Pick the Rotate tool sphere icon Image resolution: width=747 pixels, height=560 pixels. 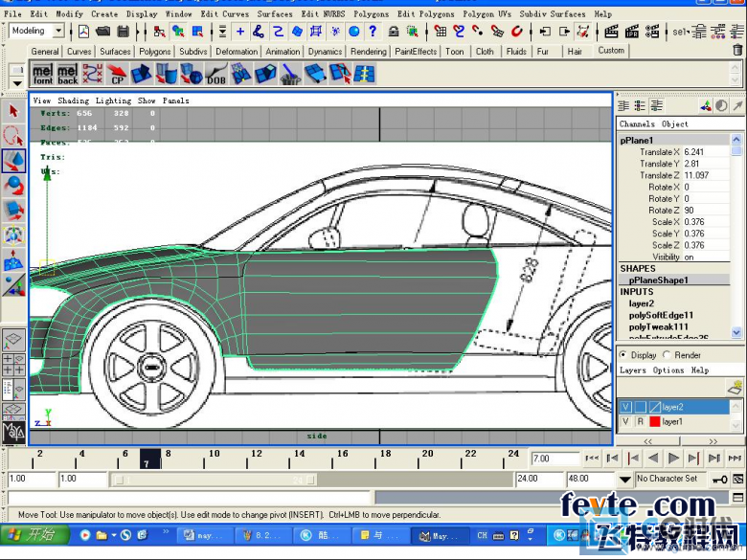(13, 186)
